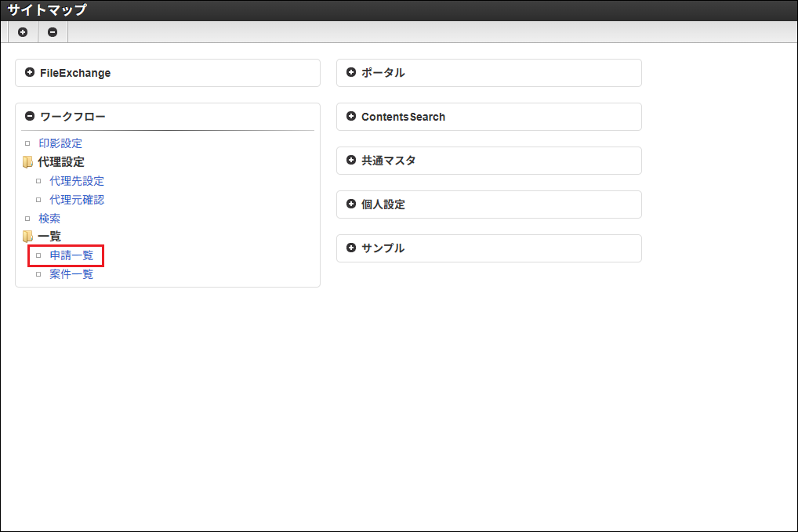Open the 印影設定 link
This screenshot has height=532, width=798.
tap(60, 143)
